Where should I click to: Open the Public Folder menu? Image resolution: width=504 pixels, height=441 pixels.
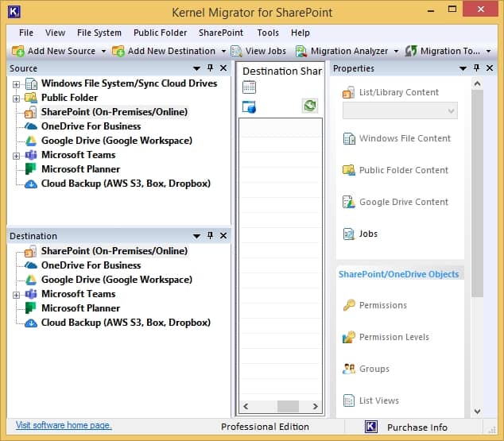coord(160,33)
